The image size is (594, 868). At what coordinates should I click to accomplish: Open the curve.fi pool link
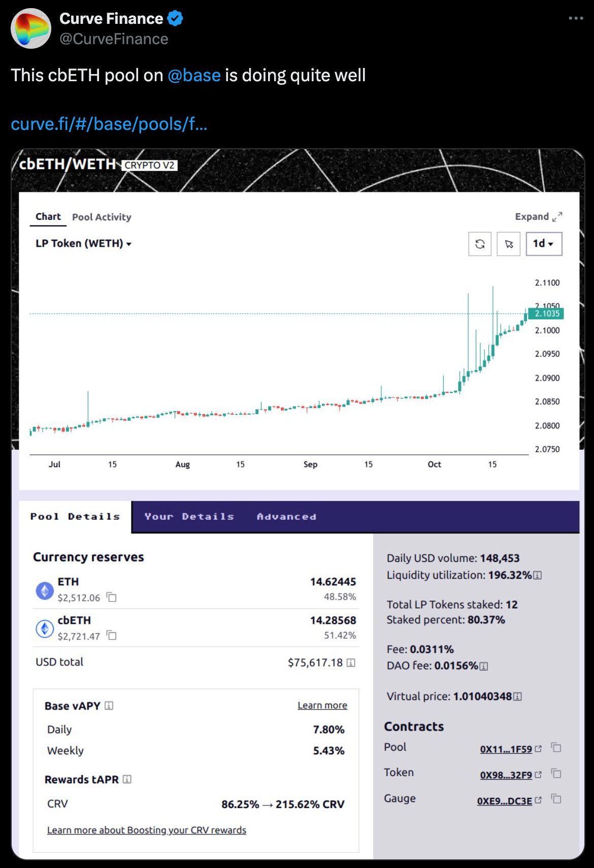pyautogui.click(x=109, y=124)
